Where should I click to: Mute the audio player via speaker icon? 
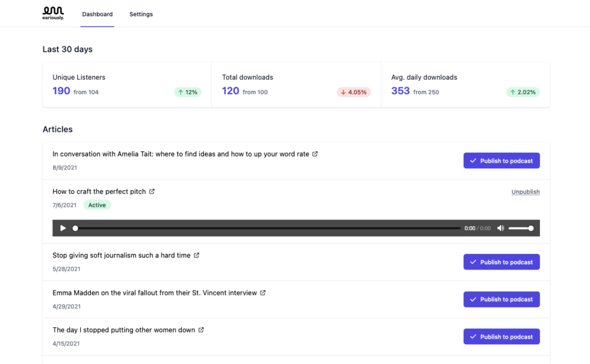coord(500,228)
